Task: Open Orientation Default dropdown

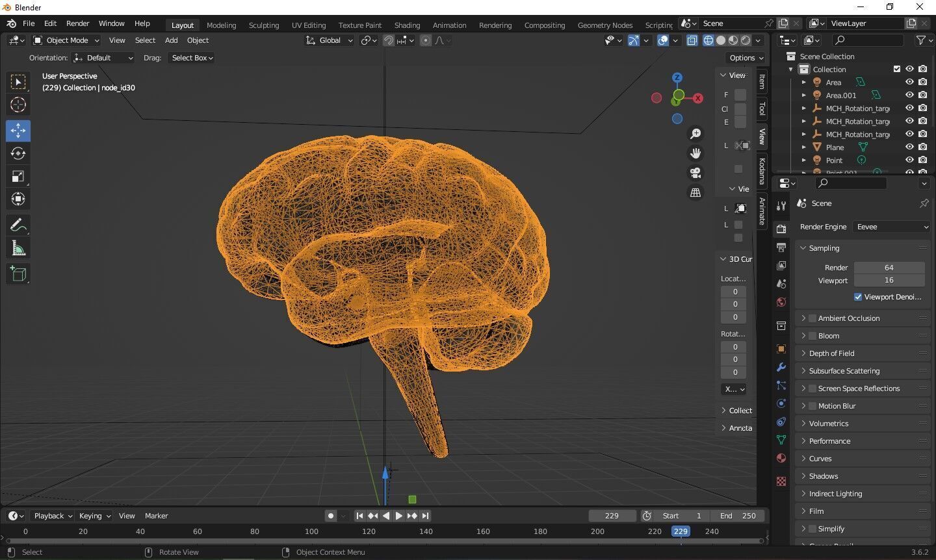Action: (103, 58)
